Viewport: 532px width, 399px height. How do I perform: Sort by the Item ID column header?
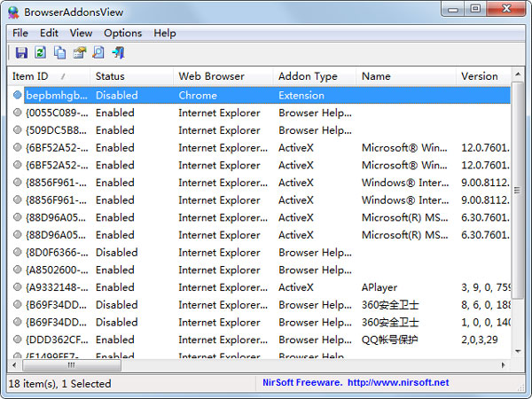point(49,76)
